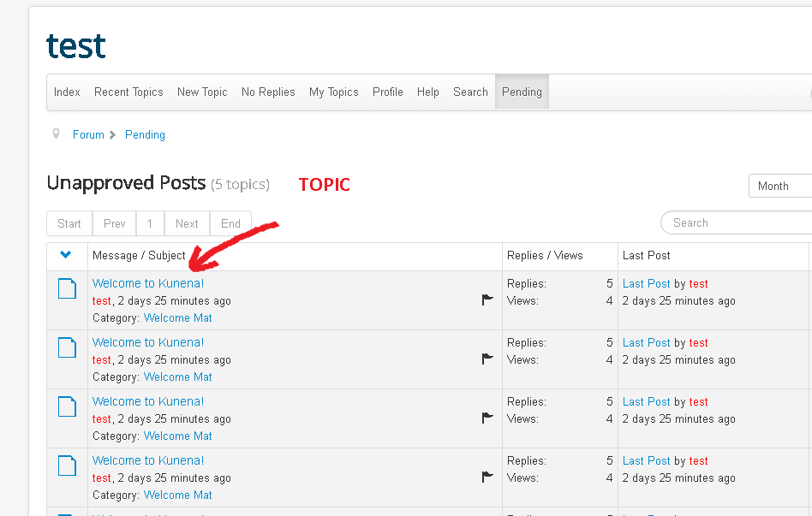
Task: Click the first topic's page icon
Action: (67, 288)
